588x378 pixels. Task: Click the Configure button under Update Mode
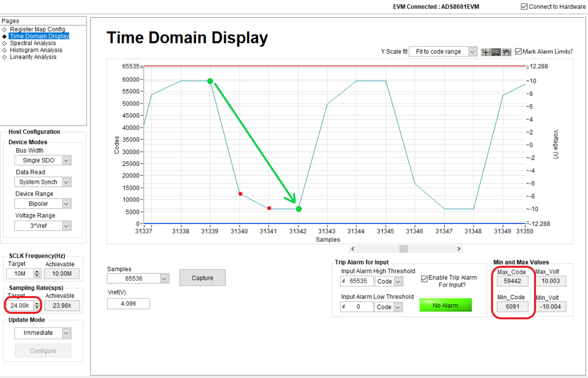coord(43,350)
